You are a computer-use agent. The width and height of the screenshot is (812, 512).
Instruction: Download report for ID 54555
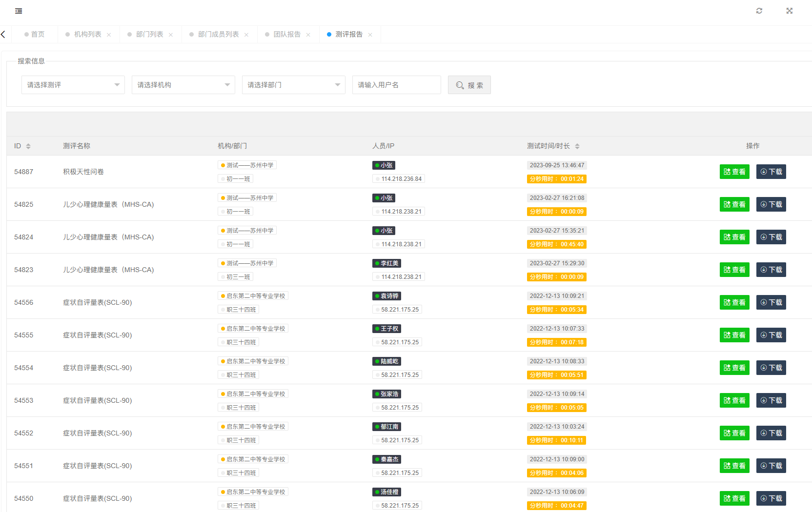tap(771, 335)
